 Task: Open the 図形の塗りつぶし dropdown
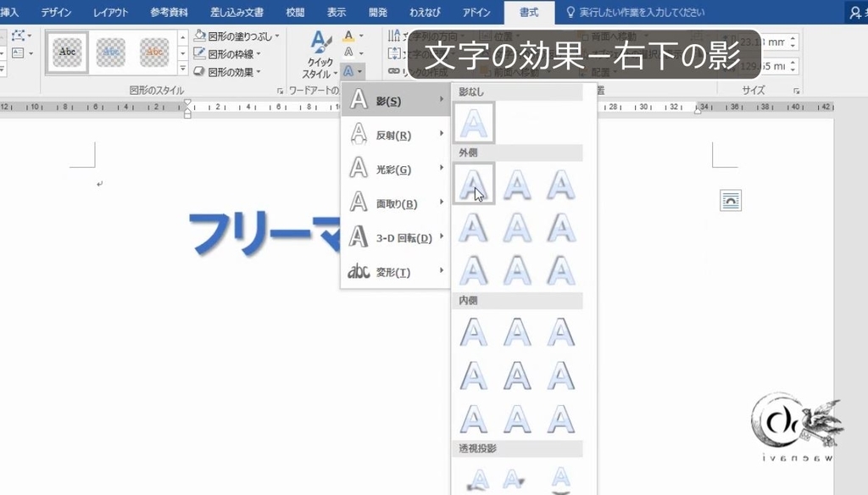[x=237, y=36]
